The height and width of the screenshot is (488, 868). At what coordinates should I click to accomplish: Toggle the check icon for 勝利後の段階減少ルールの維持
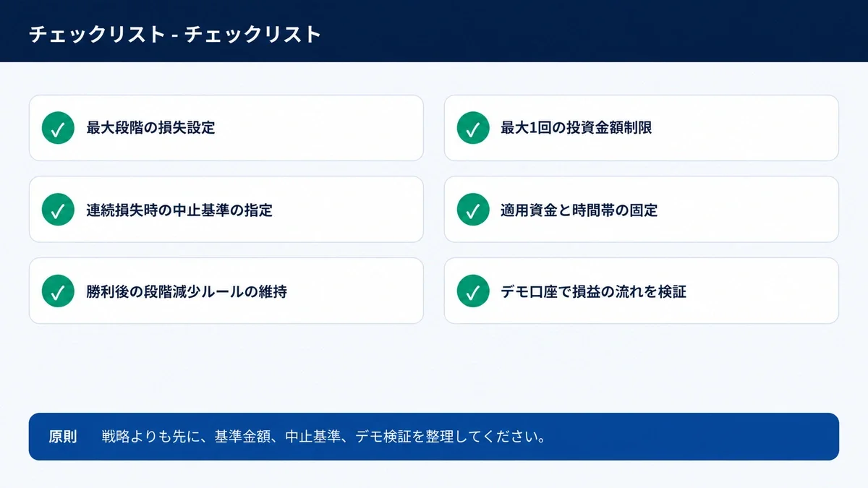coord(59,291)
